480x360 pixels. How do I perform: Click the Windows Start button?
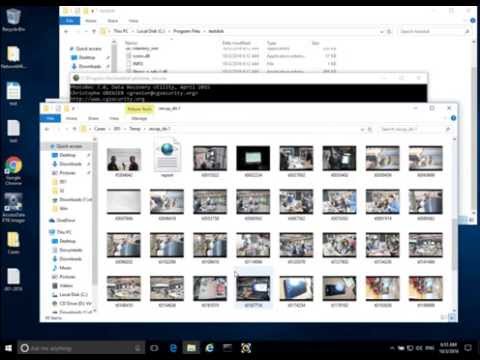[x=8, y=348]
